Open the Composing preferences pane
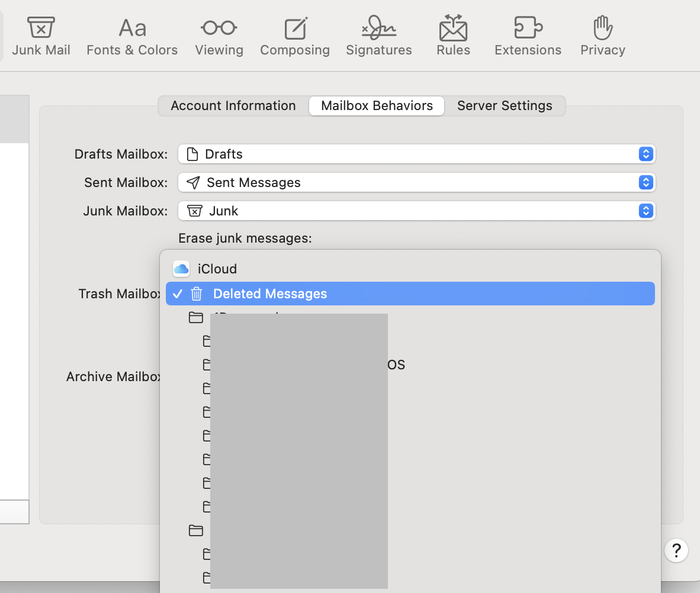 click(295, 37)
